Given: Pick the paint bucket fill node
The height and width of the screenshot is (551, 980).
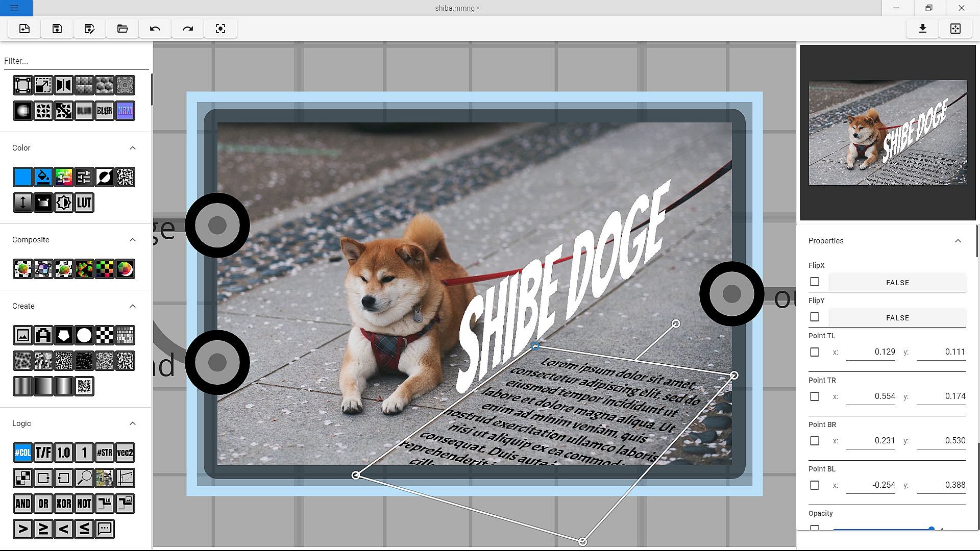Looking at the screenshot, I should pyautogui.click(x=43, y=177).
